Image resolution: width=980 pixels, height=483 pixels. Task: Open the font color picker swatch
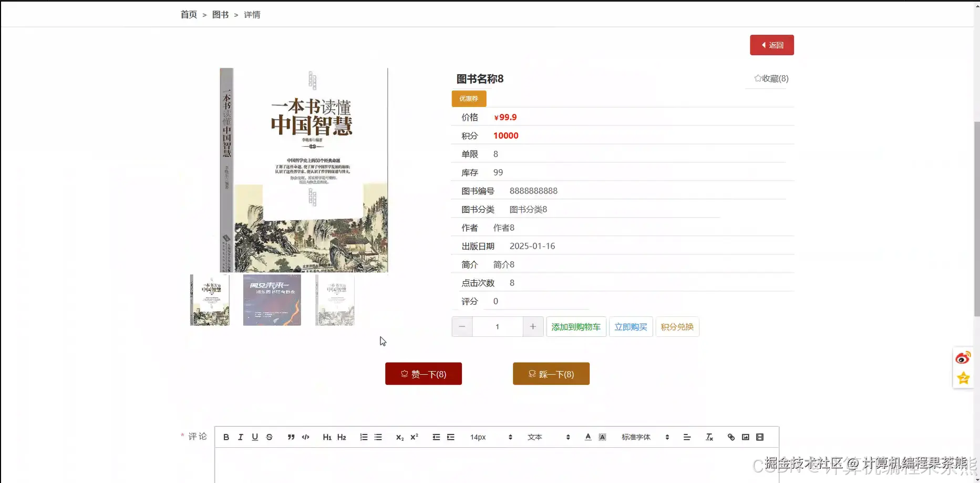(x=588, y=437)
